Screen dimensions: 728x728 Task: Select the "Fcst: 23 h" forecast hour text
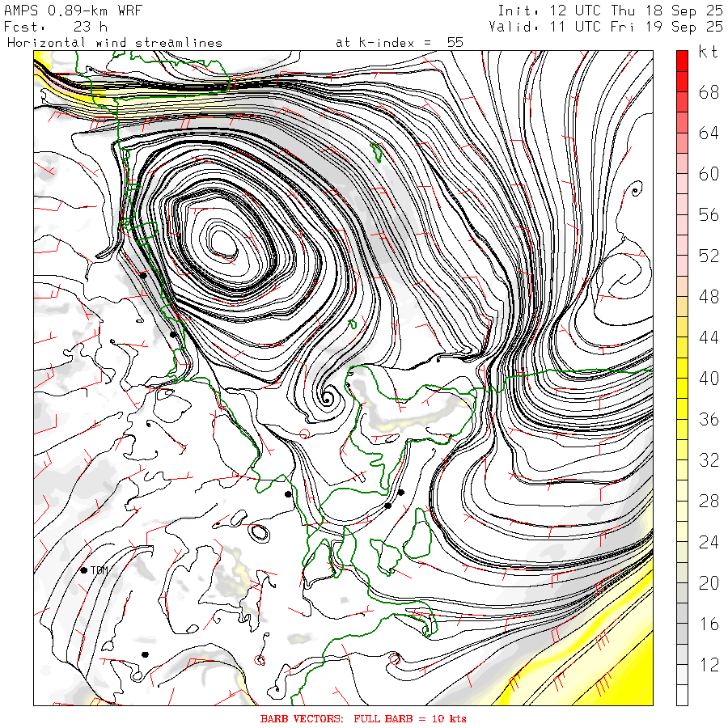pyautogui.click(x=56, y=27)
